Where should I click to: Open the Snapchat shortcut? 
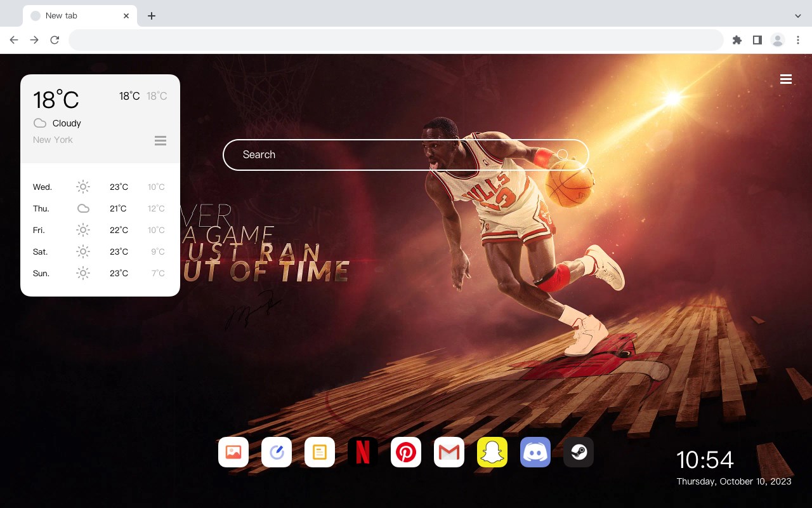point(492,452)
